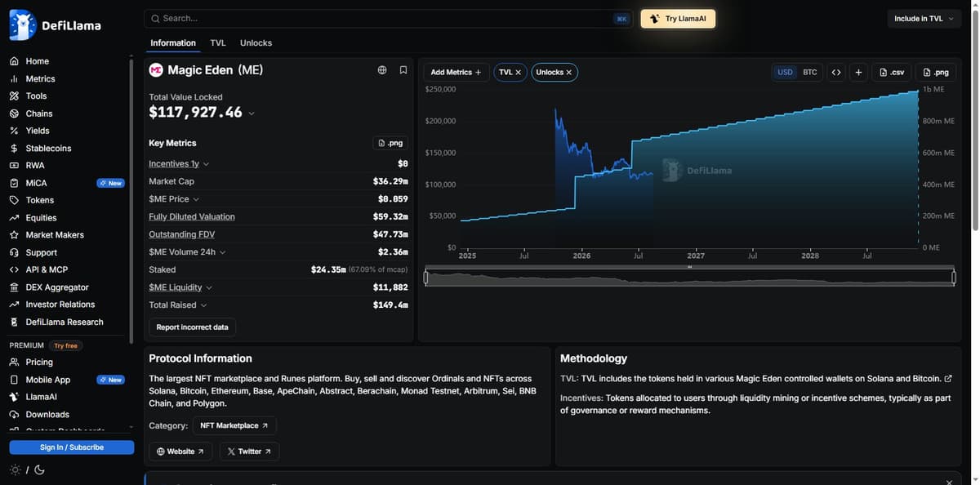Download the chart as .png

pyautogui.click(x=935, y=72)
